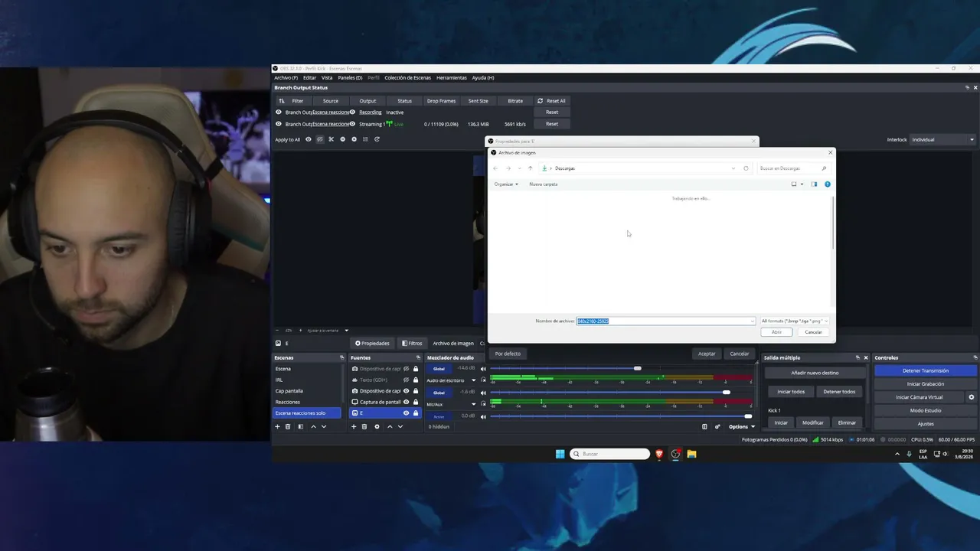Click the audio mixer advanced gears icon

tap(717, 426)
